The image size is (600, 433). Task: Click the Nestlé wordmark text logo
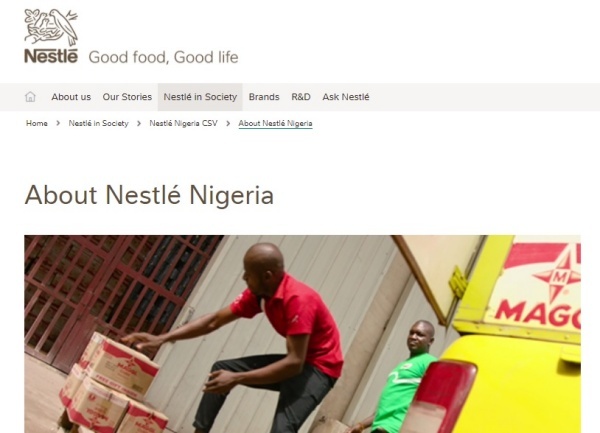point(51,56)
